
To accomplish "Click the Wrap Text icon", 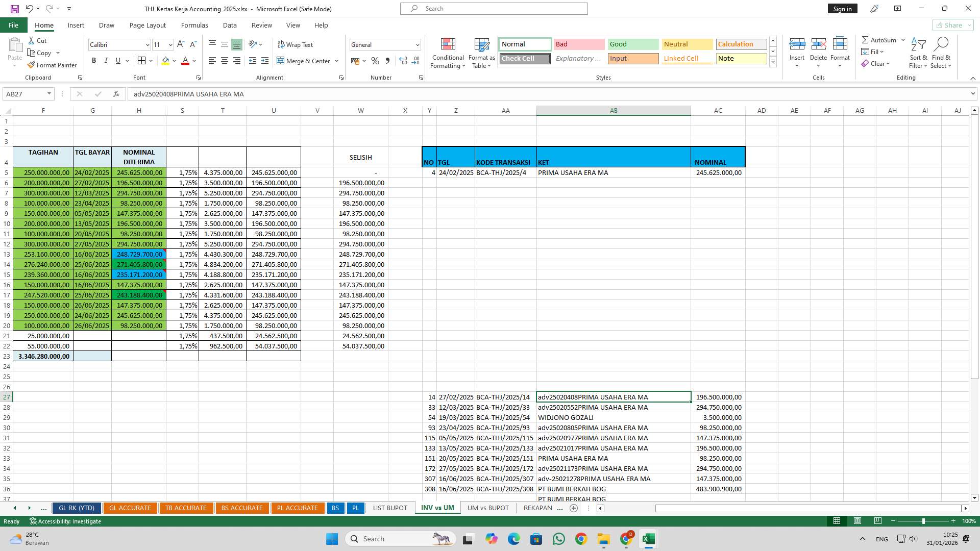I will pyautogui.click(x=296, y=44).
